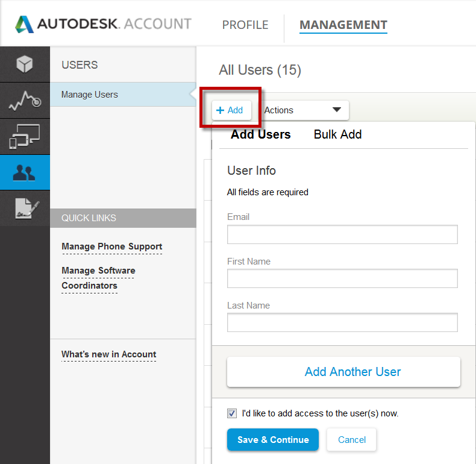
Task: Click Add Another User
Action: pyautogui.click(x=343, y=372)
